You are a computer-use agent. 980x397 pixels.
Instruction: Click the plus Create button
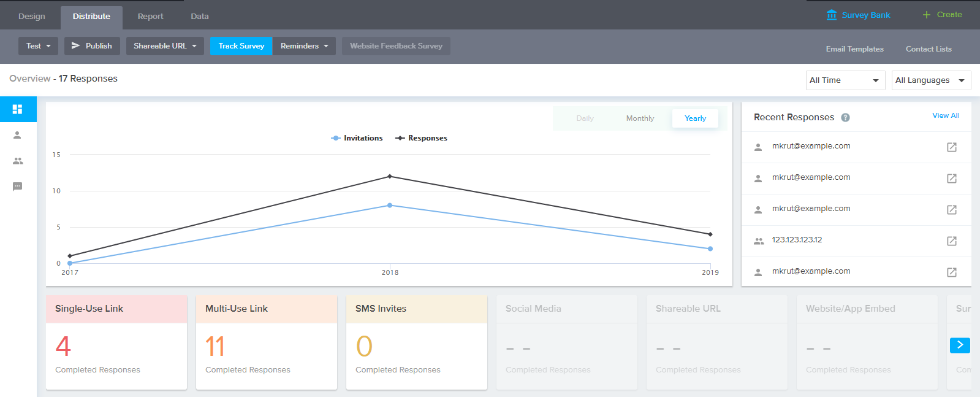click(x=942, y=15)
